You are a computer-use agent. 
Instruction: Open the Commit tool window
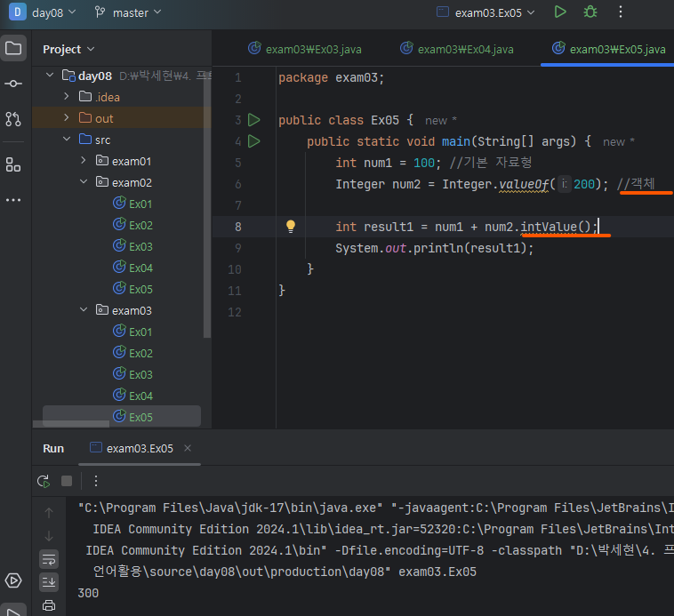click(13, 84)
